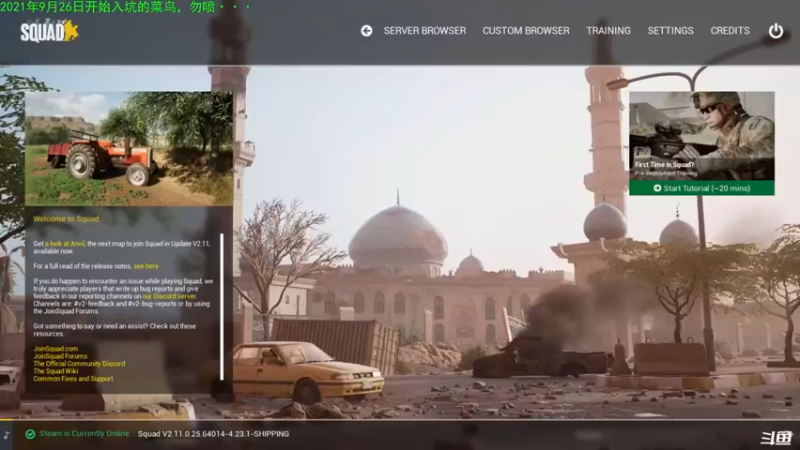Open the Settings menu
Image resolution: width=800 pixels, height=450 pixels.
coord(670,31)
